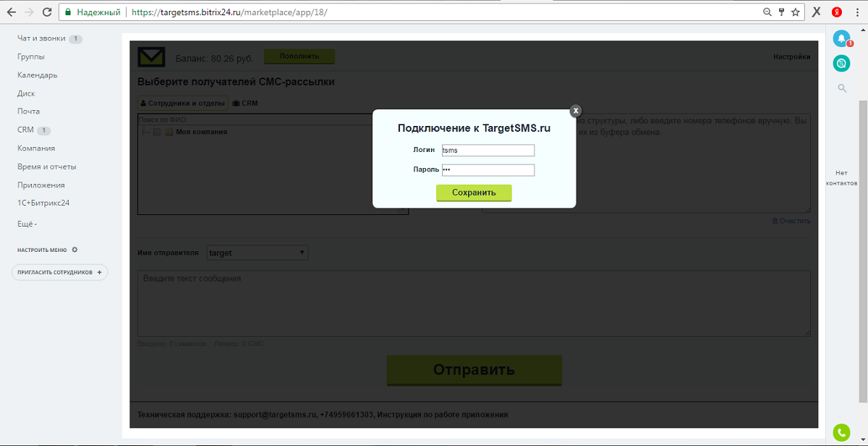Open the Chrome three-dot menu
This screenshot has height=446, width=868.
(856, 12)
